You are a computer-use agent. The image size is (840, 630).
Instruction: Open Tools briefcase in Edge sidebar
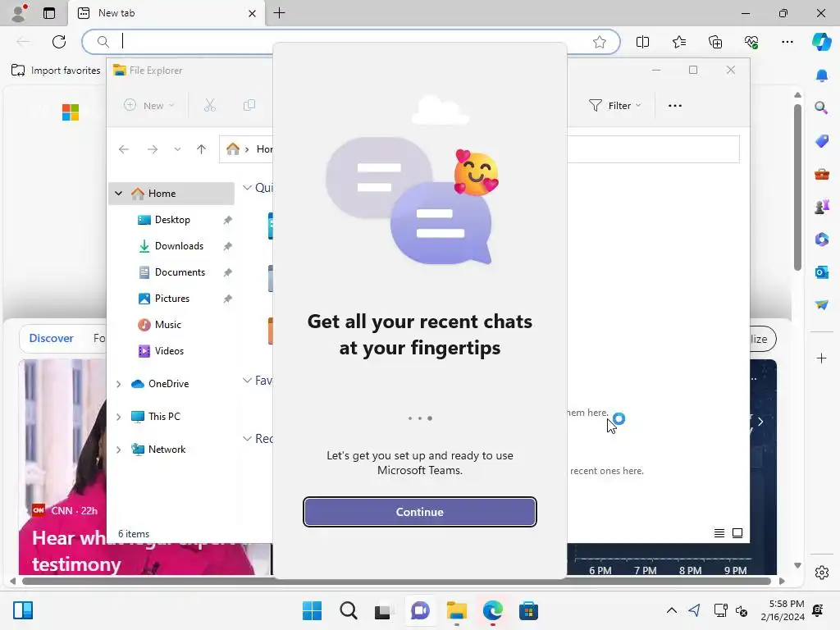tap(821, 174)
